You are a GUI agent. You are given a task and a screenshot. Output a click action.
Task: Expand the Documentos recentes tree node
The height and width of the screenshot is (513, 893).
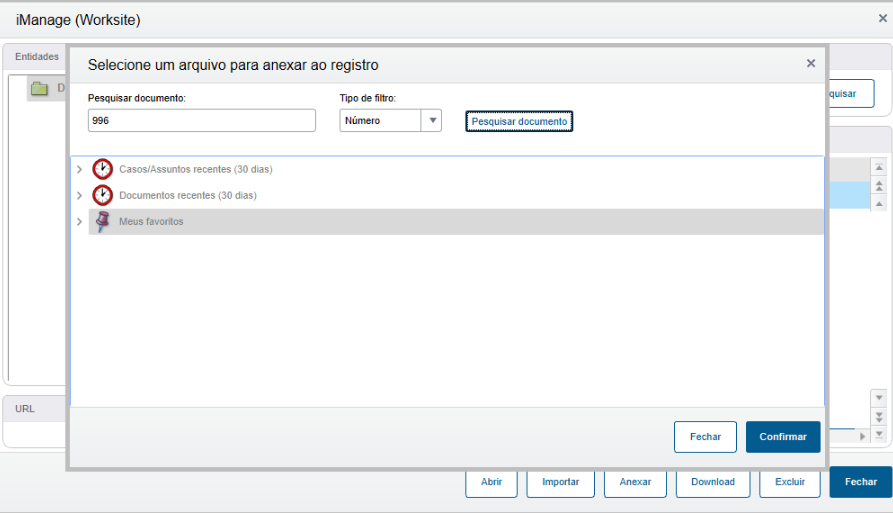coord(79,195)
